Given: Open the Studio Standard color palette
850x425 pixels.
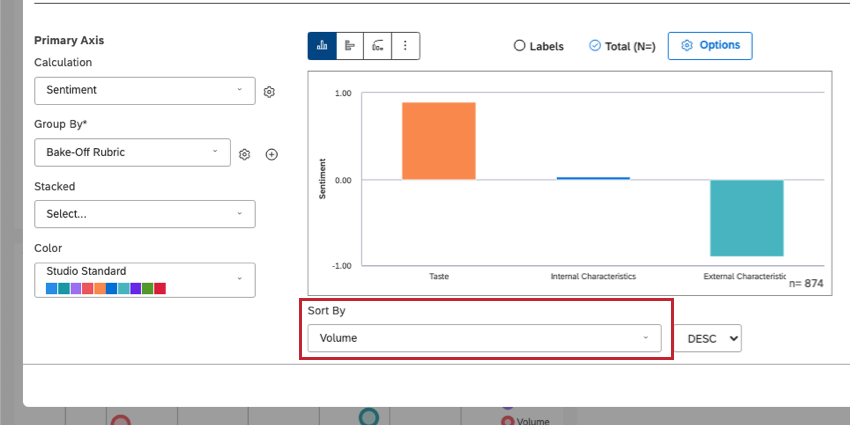Looking at the screenshot, I should coord(145,280).
